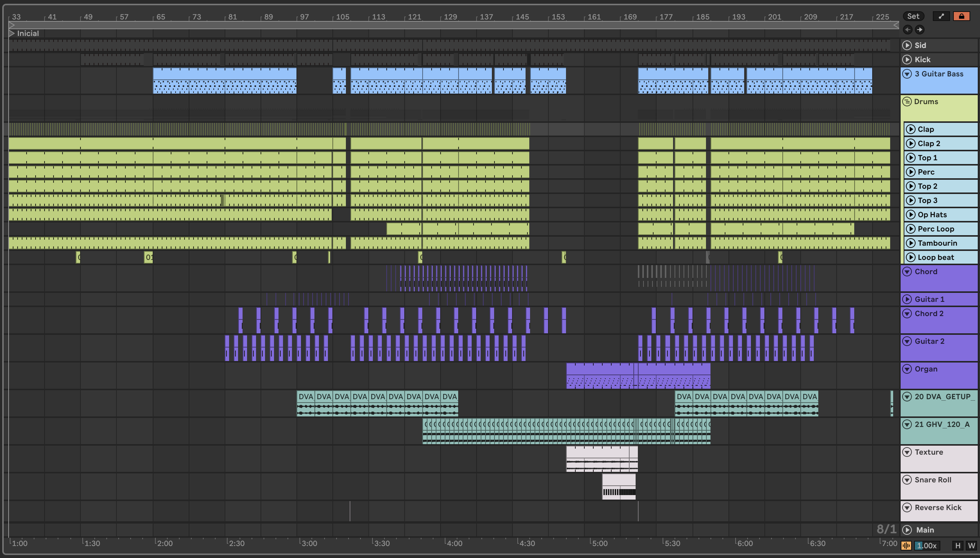
Task: Click the H optimize height button
Action: (958, 545)
